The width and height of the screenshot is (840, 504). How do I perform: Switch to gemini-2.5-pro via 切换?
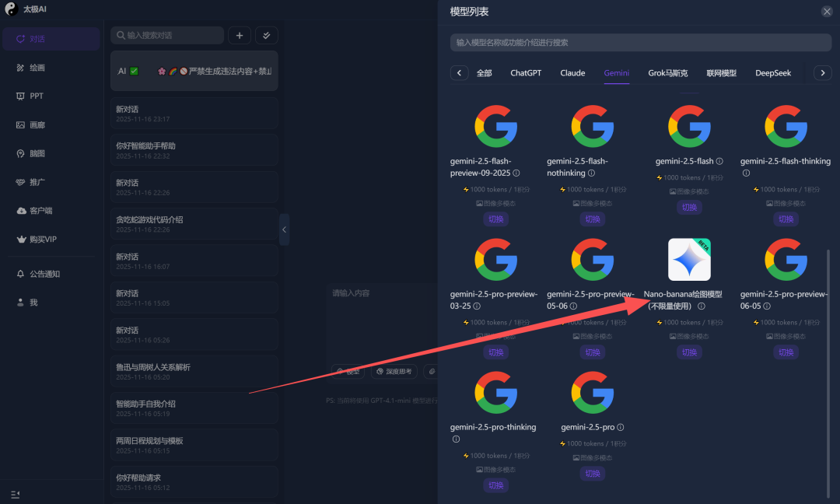point(593,474)
